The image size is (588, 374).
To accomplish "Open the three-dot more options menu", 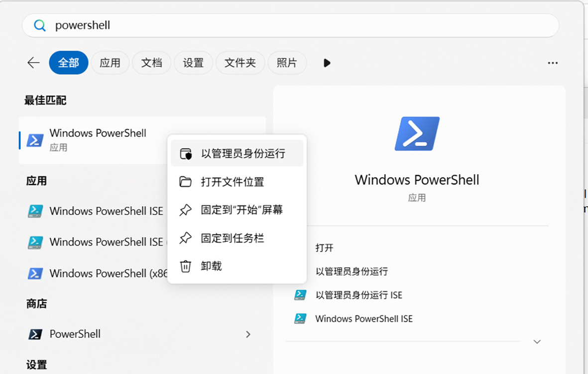I will tap(553, 63).
